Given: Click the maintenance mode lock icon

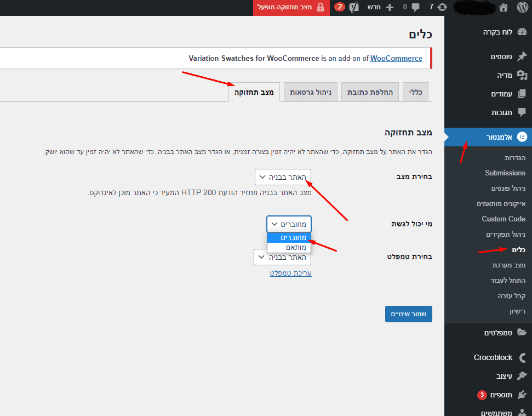Looking at the screenshot, I should (x=321, y=7).
